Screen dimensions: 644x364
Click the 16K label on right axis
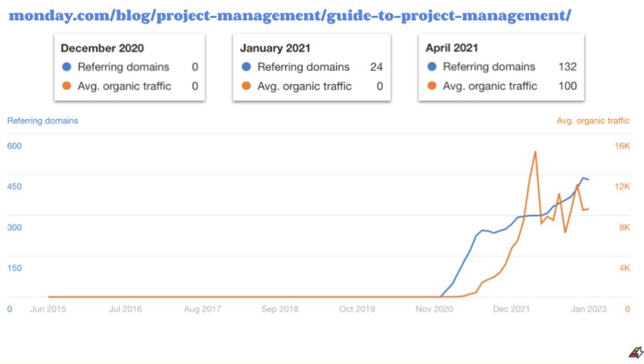[x=622, y=146]
